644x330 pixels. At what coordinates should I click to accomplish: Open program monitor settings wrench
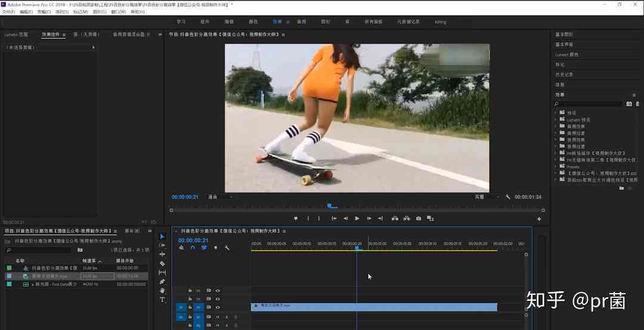pyautogui.click(x=508, y=197)
